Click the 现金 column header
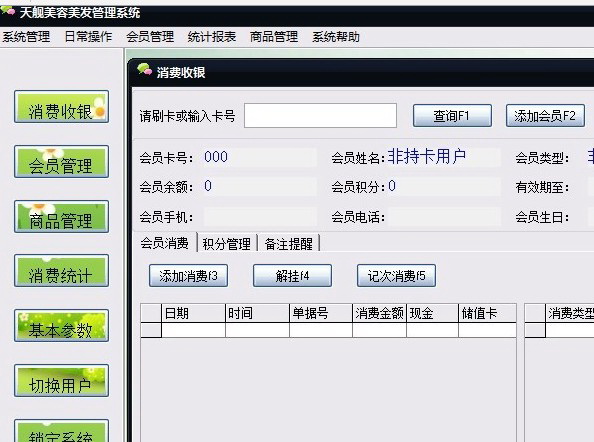The image size is (594, 442). tap(432, 313)
